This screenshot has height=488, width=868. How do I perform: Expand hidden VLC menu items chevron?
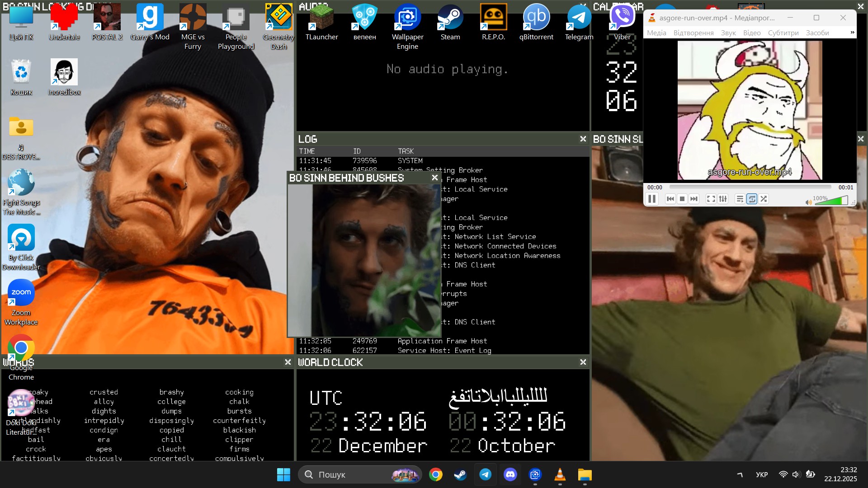click(852, 33)
